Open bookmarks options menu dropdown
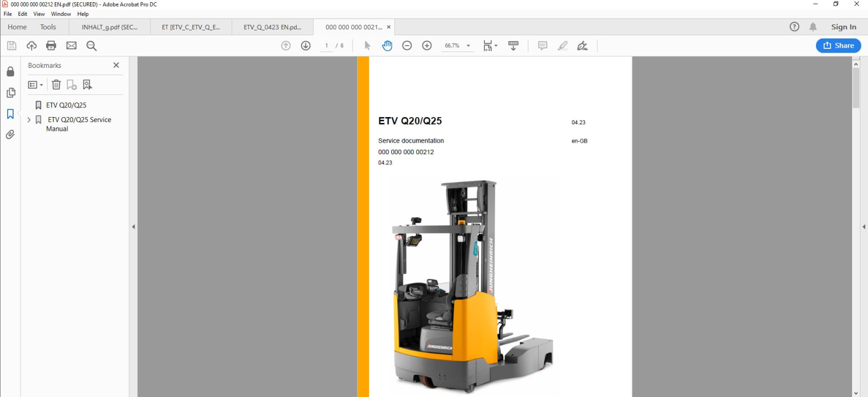Viewport: 868px width, 397px height. 35,85
